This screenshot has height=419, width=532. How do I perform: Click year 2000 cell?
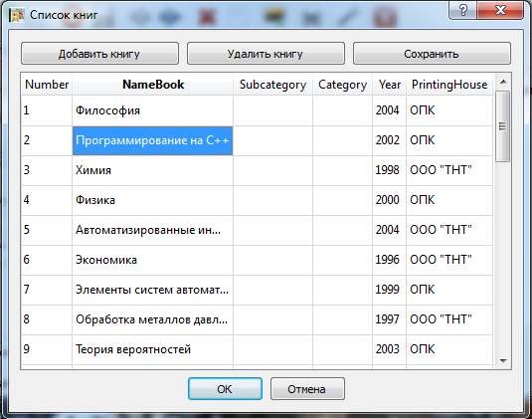pyautogui.click(x=389, y=200)
